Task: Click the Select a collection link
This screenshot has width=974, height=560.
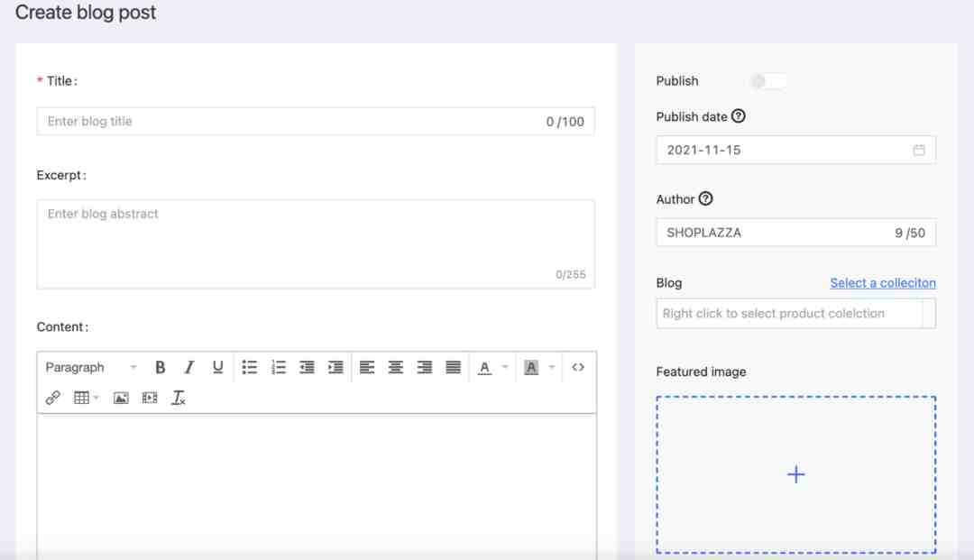Action: coord(883,283)
